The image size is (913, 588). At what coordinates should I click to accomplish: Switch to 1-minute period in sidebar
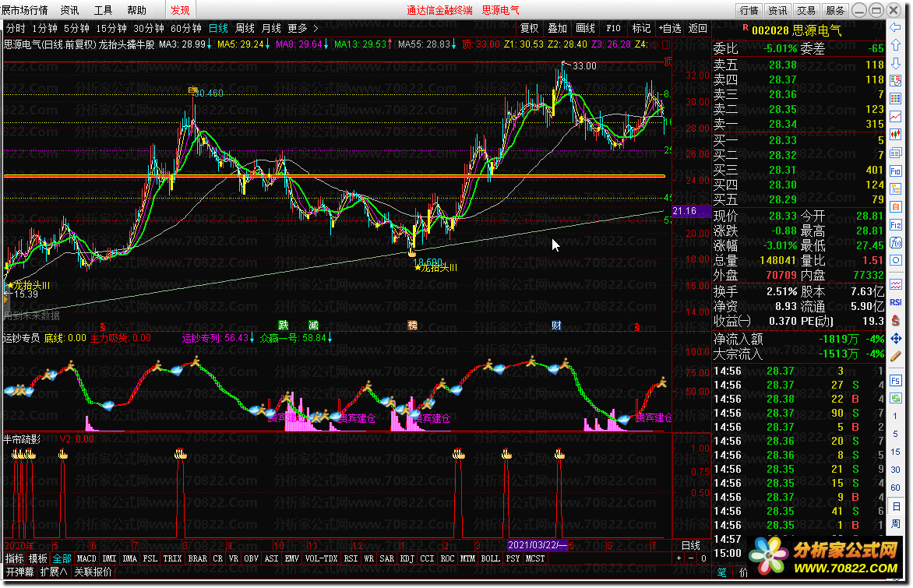point(896,416)
